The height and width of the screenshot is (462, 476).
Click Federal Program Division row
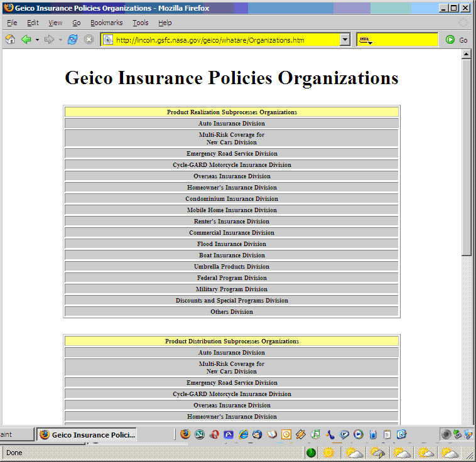pyautogui.click(x=232, y=277)
